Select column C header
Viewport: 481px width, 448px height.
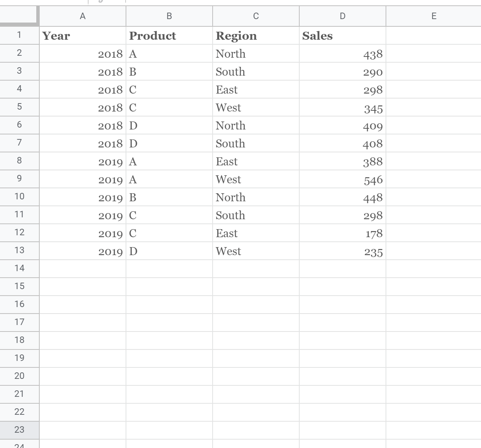tap(256, 16)
